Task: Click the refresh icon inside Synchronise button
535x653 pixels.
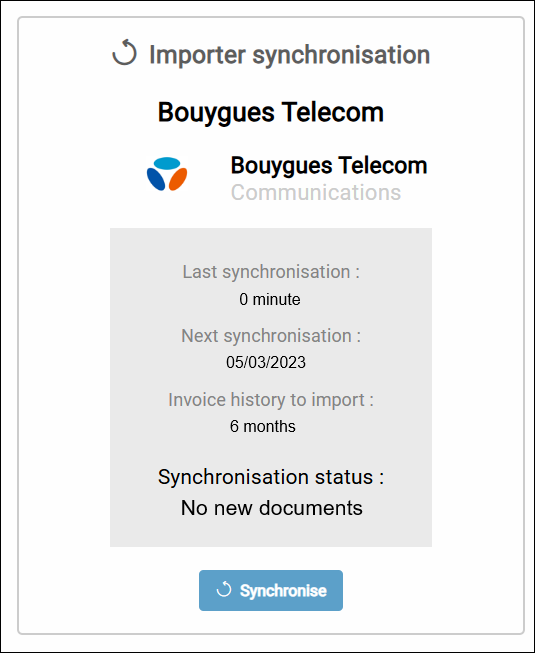Action: click(x=224, y=589)
